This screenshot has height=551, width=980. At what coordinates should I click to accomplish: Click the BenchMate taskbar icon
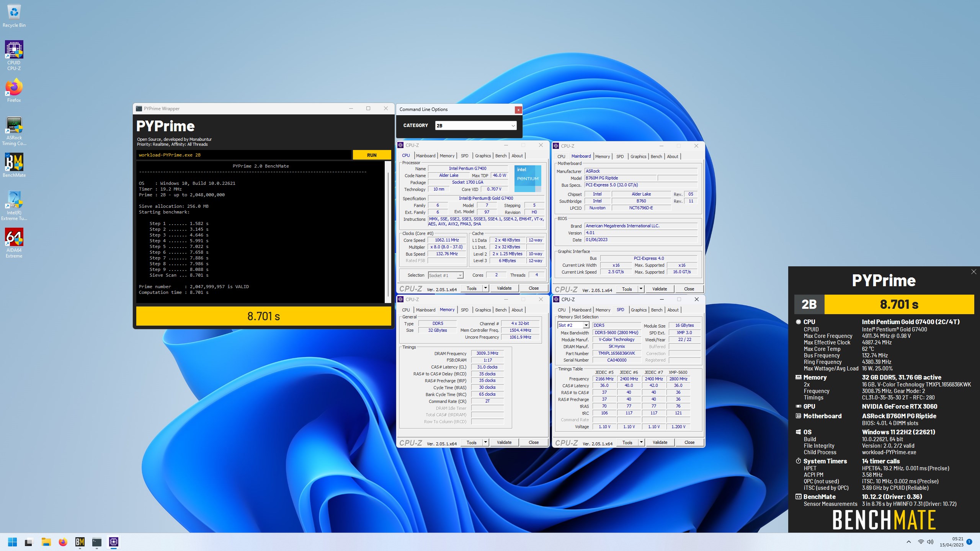coord(80,542)
